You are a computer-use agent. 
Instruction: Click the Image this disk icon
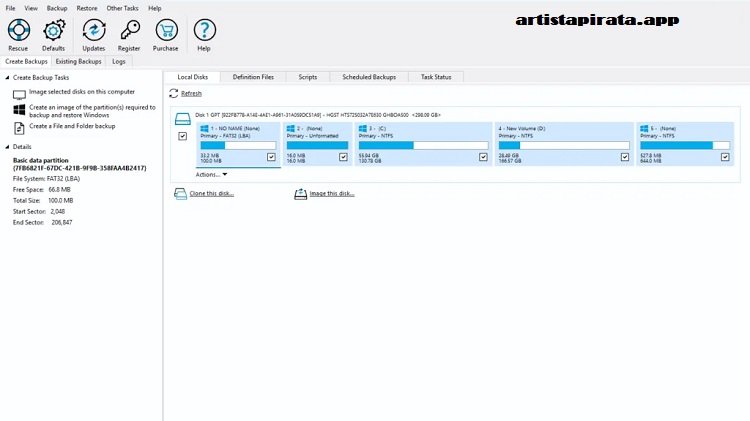tap(300, 194)
